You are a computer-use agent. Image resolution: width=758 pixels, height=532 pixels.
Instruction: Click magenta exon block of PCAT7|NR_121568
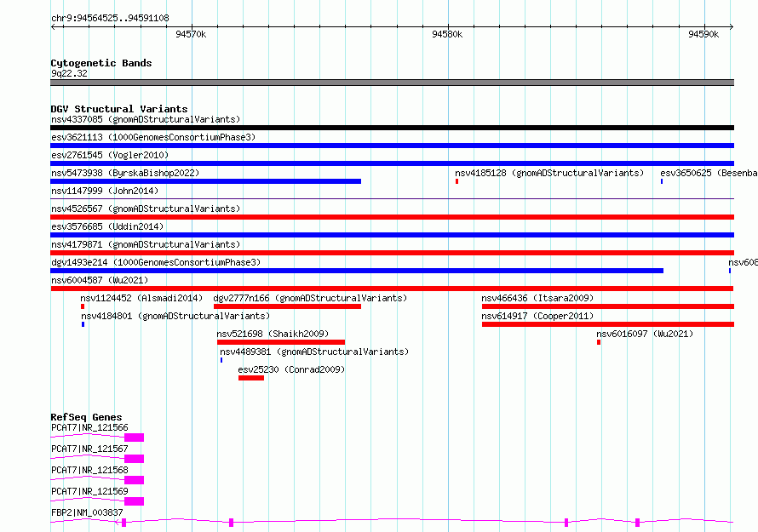[134, 480]
